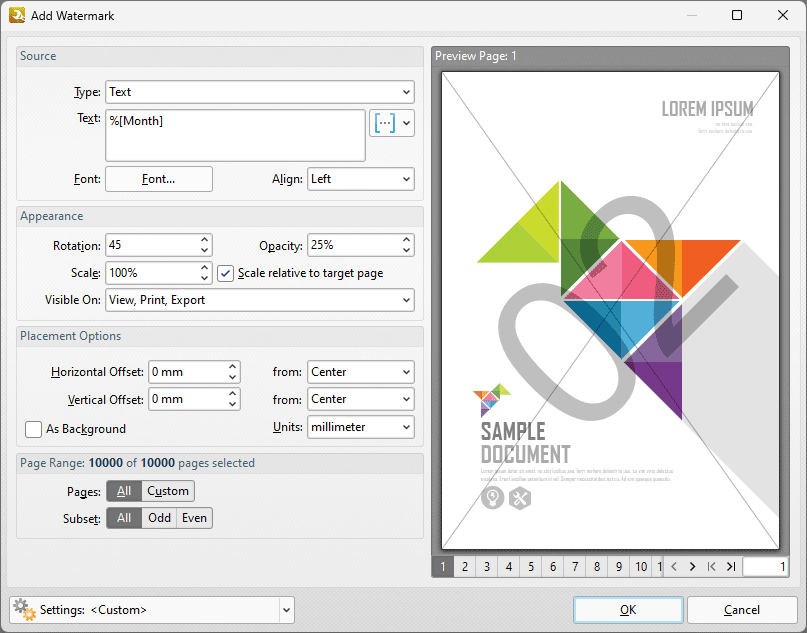The image size is (807, 633).
Task: Open the Type dropdown
Action: coord(260,92)
